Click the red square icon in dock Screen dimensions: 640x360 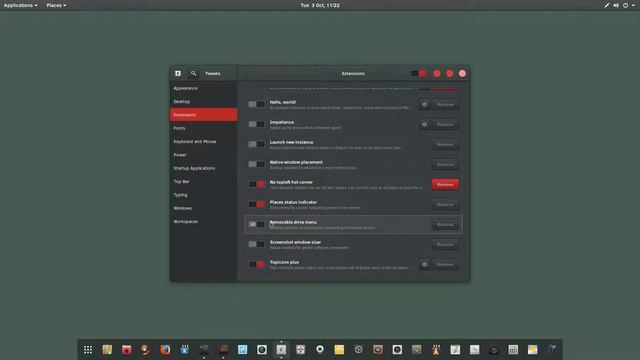point(127,350)
